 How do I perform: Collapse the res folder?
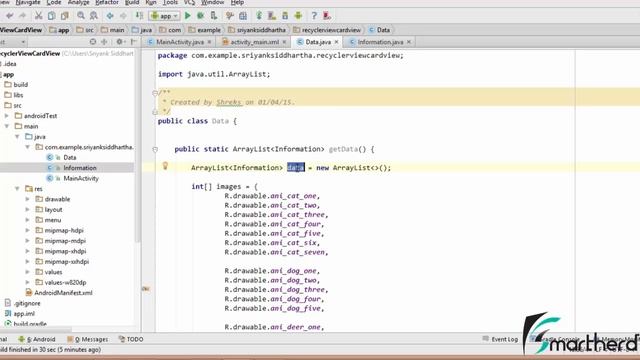(17, 189)
